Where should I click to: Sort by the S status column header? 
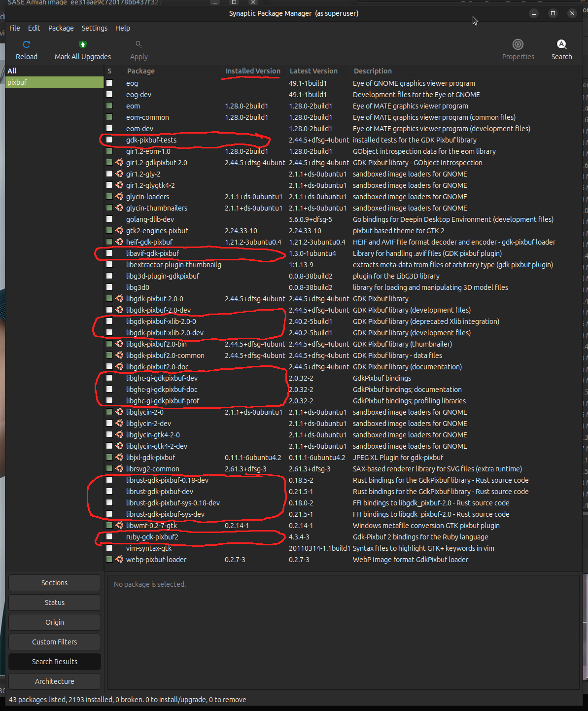[x=109, y=71]
